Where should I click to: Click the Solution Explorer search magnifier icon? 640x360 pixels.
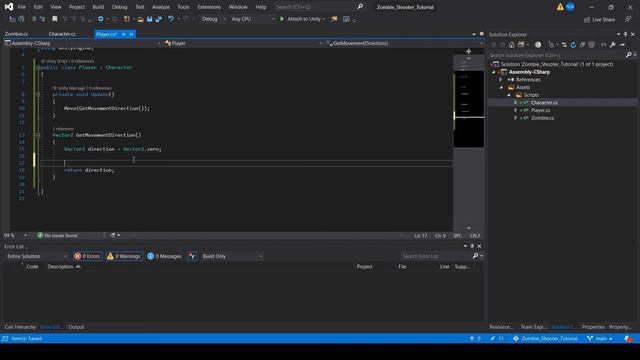[629, 55]
